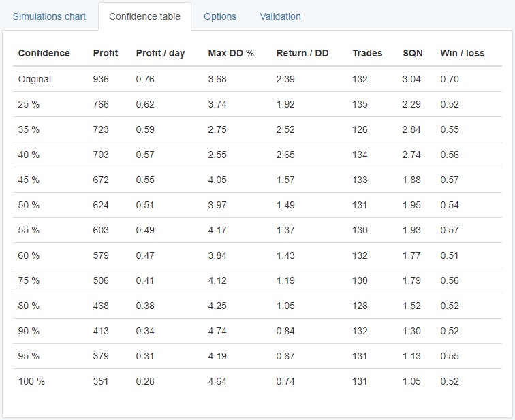Select the 25 % confidence row label

pyautogui.click(x=29, y=104)
